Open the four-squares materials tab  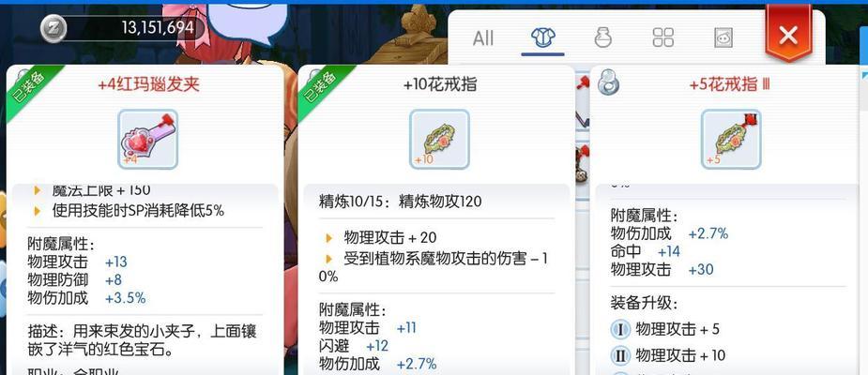click(662, 37)
